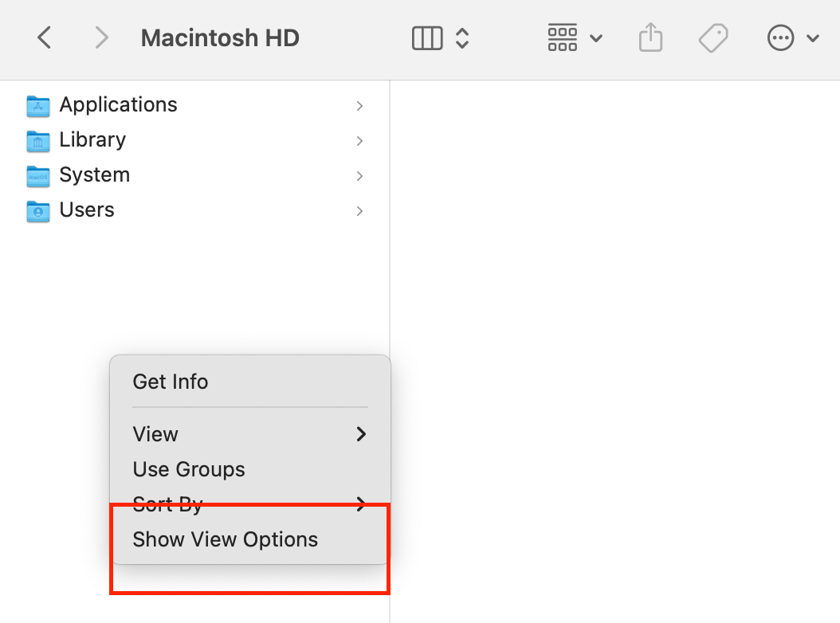Choose Get Info from context menu
840x623 pixels.
[171, 382]
